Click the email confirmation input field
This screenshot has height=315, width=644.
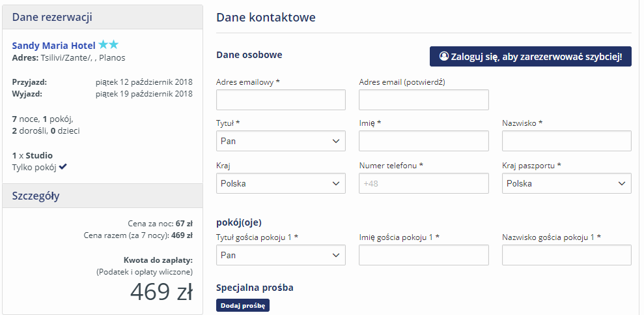(424, 100)
